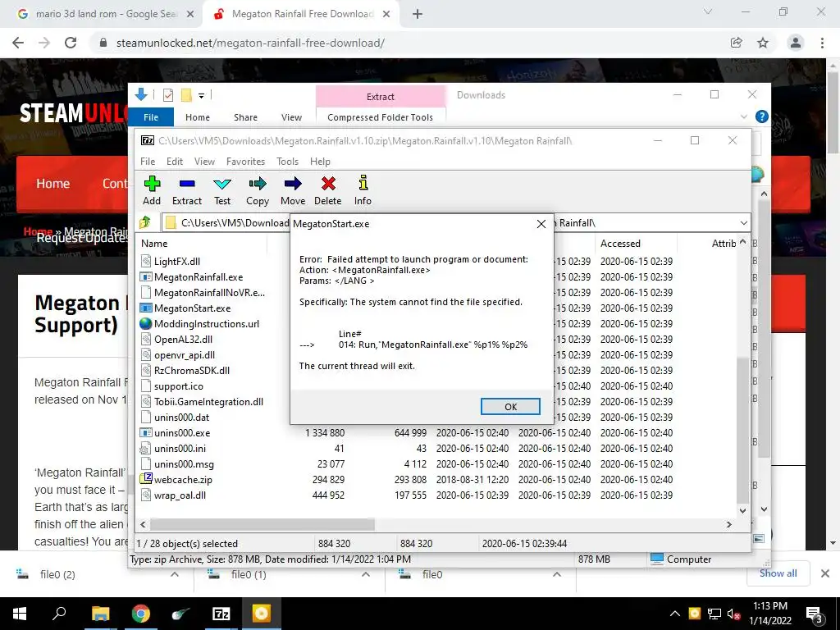The width and height of the screenshot is (840, 630).
Task: Click the Delete icon in 7-Zip toolbar
Action: tap(328, 184)
